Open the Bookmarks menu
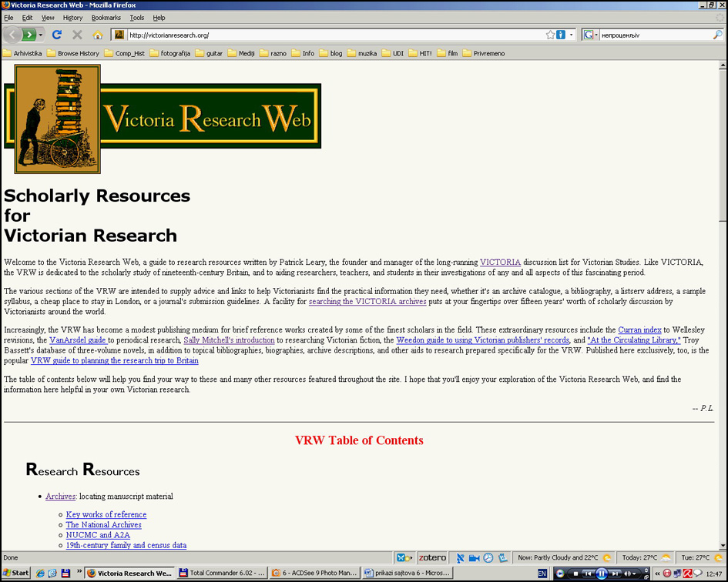 pyautogui.click(x=106, y=17)
